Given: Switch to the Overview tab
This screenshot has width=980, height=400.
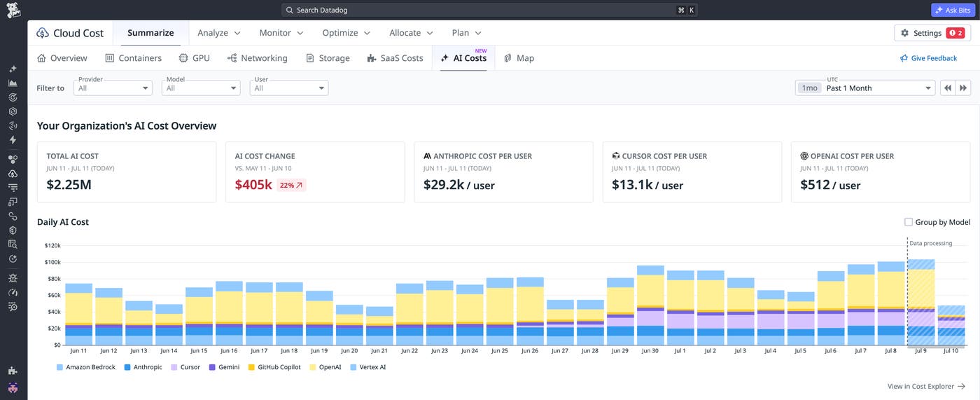Looking at the screenshot, I should pos(62,58).
